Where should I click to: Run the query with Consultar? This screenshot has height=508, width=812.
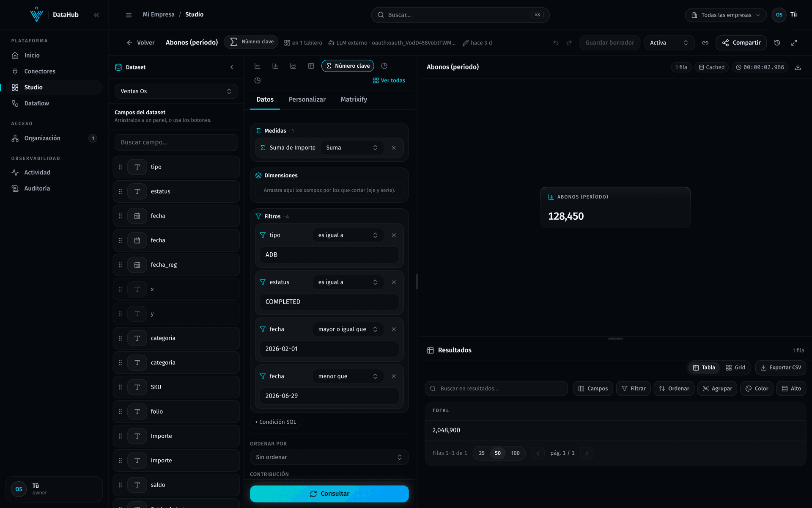[x=329, y=494]
